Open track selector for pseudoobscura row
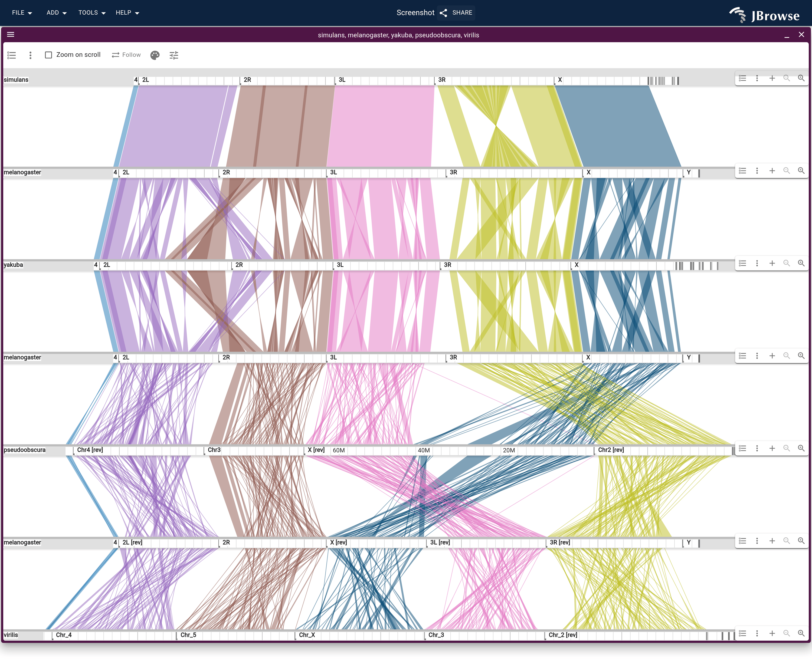Image resolution: width=812 pixels, height=671 pixels. click(x=742, y=448)
